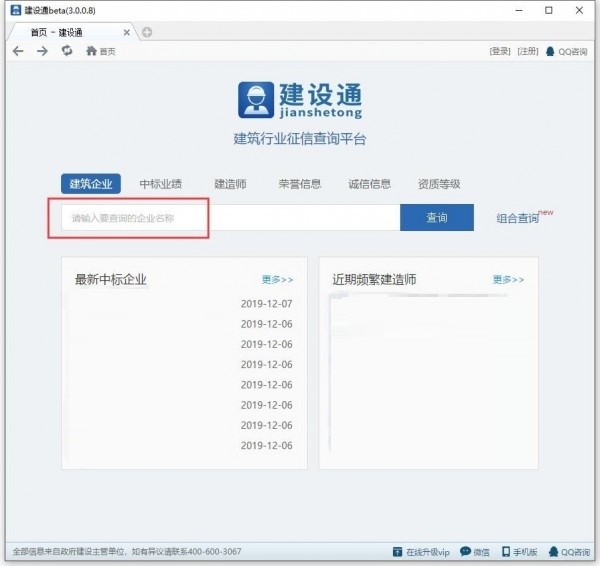Switch to the 资质等级 tab
The image size is (600, 566).
coord(439,184)
